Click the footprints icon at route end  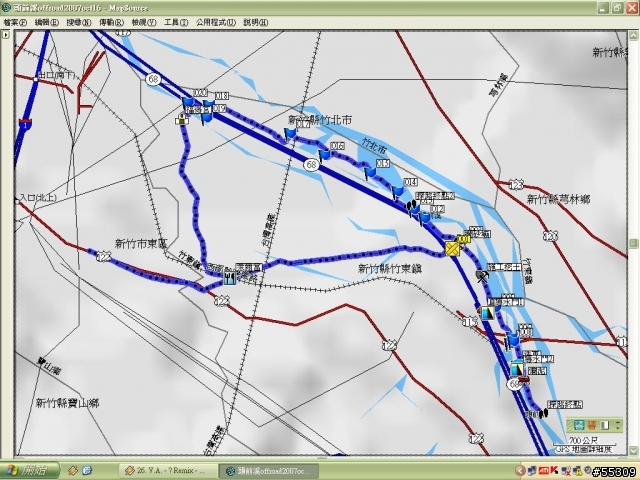543,414
